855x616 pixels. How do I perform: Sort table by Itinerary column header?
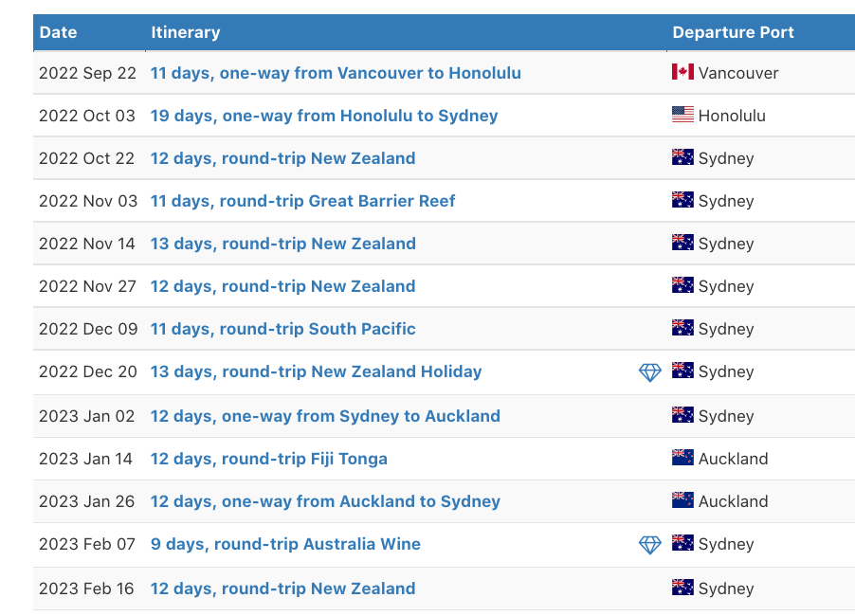coord(186,32)
